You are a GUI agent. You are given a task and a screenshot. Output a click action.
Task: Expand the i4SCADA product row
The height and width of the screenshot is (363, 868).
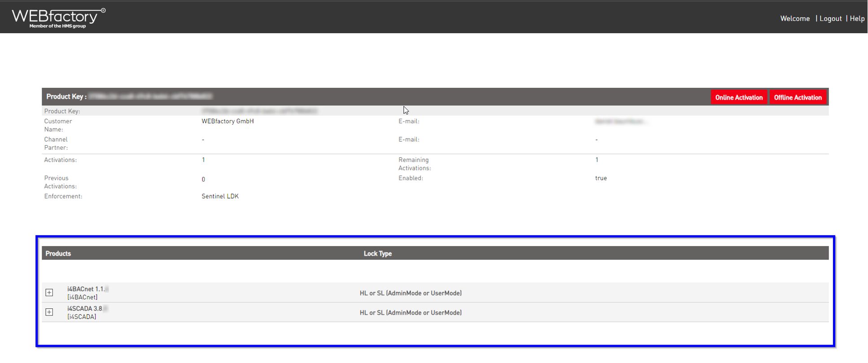[49, 312]
